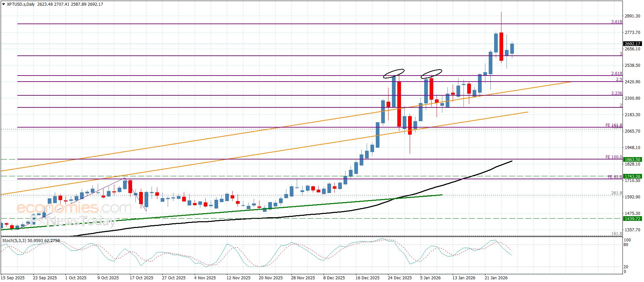Click the 3.618 Fibonacci level label
Viewport: 644px width, 282px height.
point(616,22)
